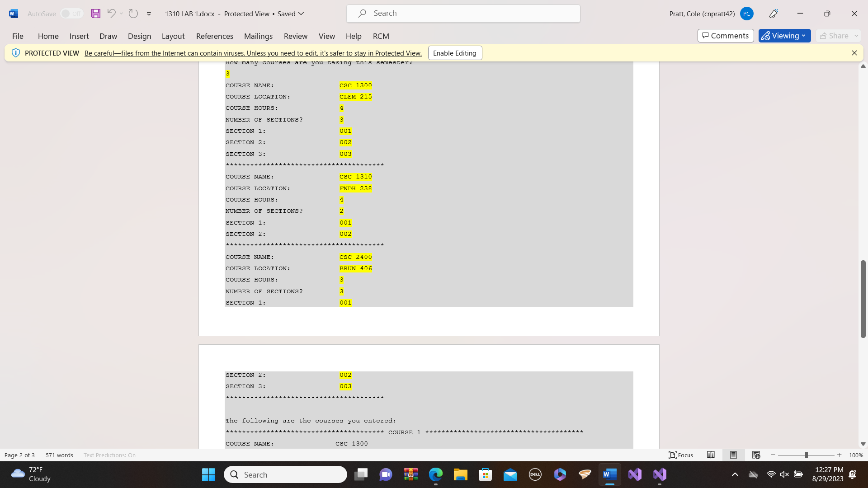
Task: Expand the Viewing mode dropdown
Action: (784, 36)
